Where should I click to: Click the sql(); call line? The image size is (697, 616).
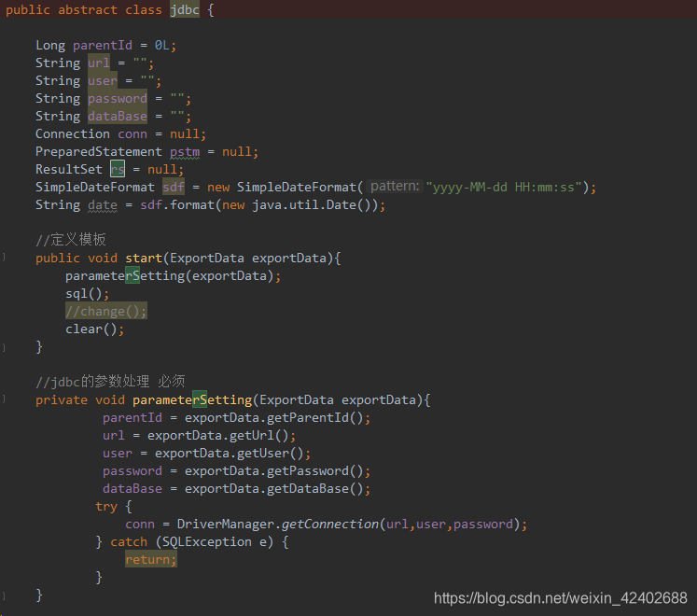pos(87,294)
